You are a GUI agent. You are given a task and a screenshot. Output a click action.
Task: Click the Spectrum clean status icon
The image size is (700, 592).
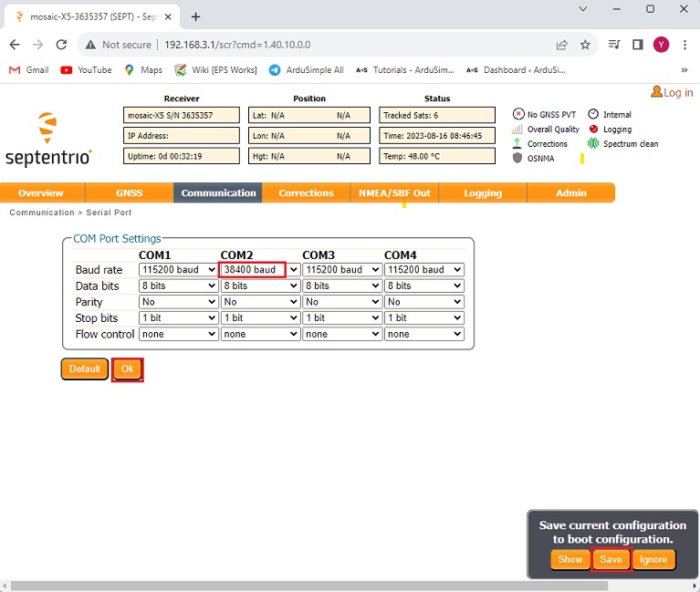593,144
